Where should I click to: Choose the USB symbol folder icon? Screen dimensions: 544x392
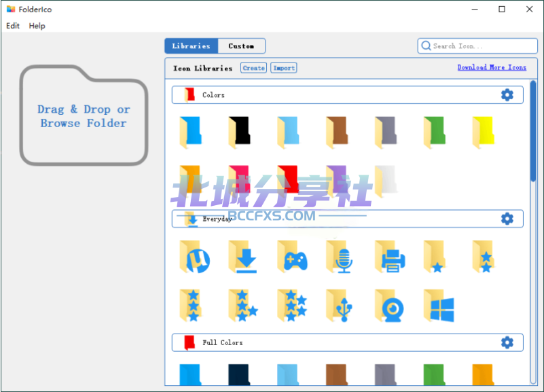pos(340,306)
